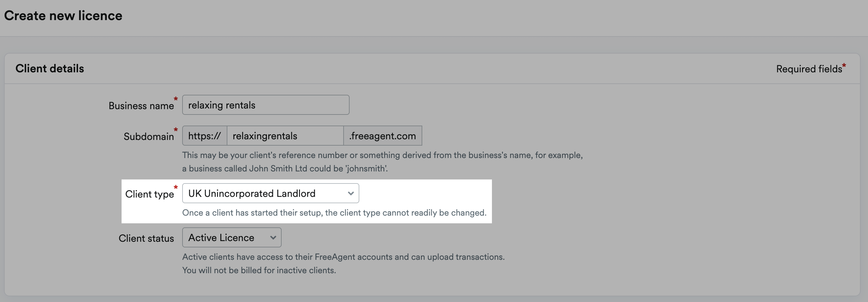The width and height of the screenshot is (868, 302).
Task: Click the Create new licence heading
Action: point(63,15)
